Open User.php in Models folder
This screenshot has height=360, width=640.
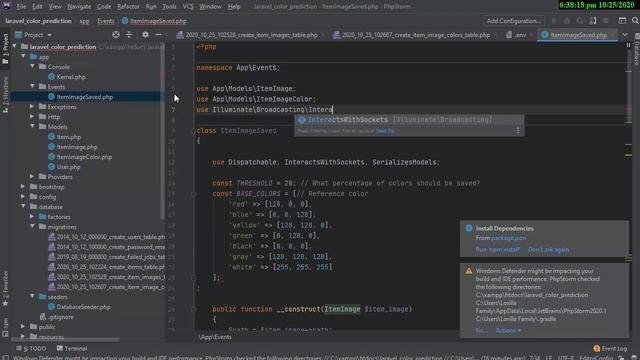pos(68,167)
